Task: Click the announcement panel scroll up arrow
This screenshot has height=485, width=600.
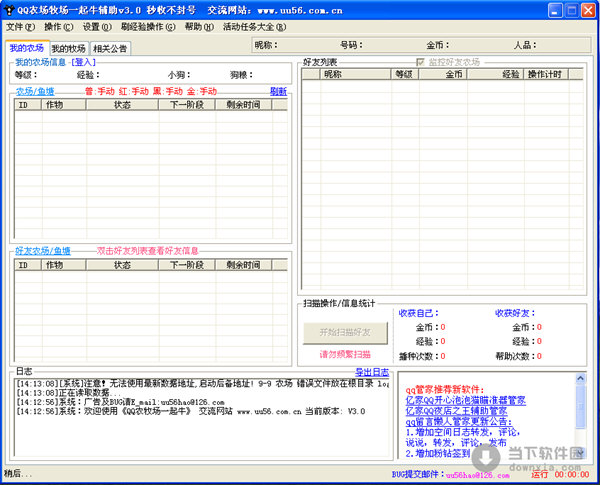Action: click(x=580, y=378)
